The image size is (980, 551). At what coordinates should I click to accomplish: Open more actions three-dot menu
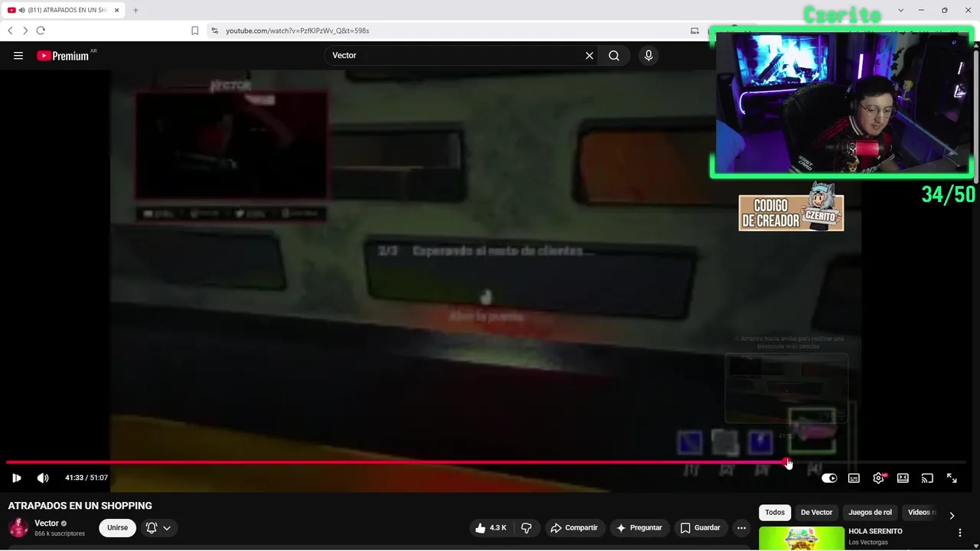pos(741,528)
